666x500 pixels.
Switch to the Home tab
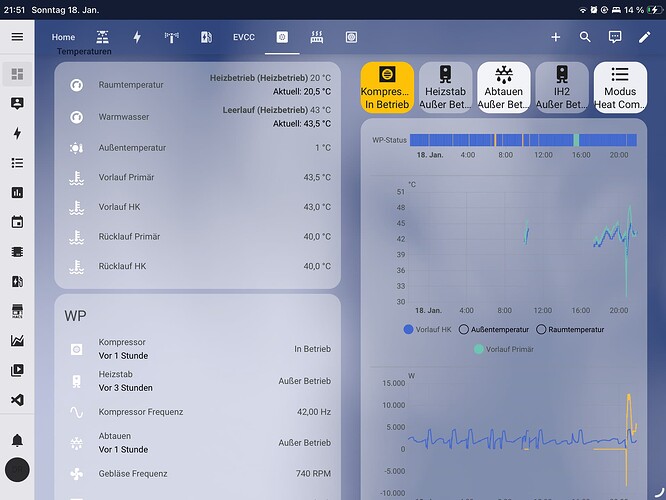point(63,37)
